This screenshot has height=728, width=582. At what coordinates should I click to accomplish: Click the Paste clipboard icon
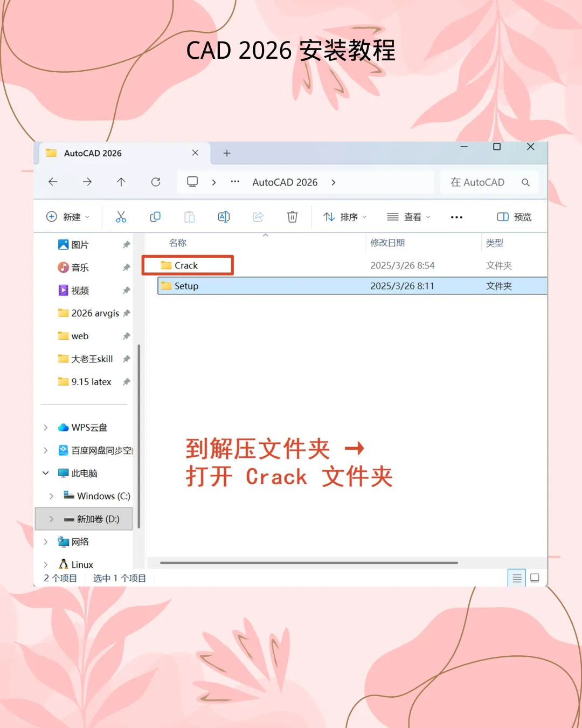pos(189,217)
